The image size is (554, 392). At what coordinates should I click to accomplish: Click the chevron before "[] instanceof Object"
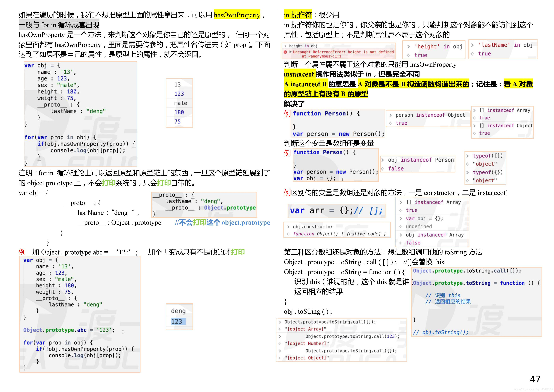(474, 125)
